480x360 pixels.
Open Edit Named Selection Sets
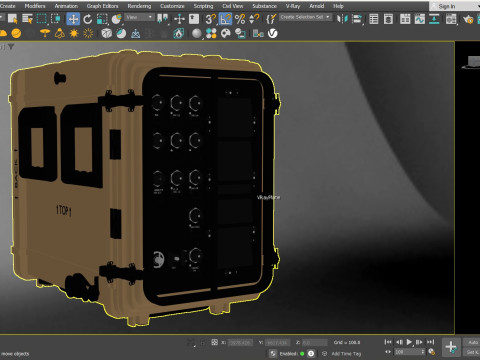(x=271, y=19)
